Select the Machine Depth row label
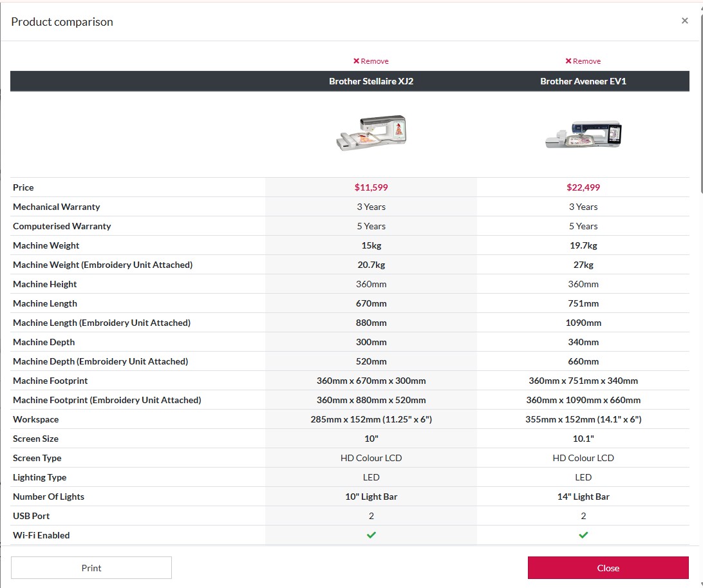The height and width of the screenshot is (588, 703). click(x=44, y=342)
